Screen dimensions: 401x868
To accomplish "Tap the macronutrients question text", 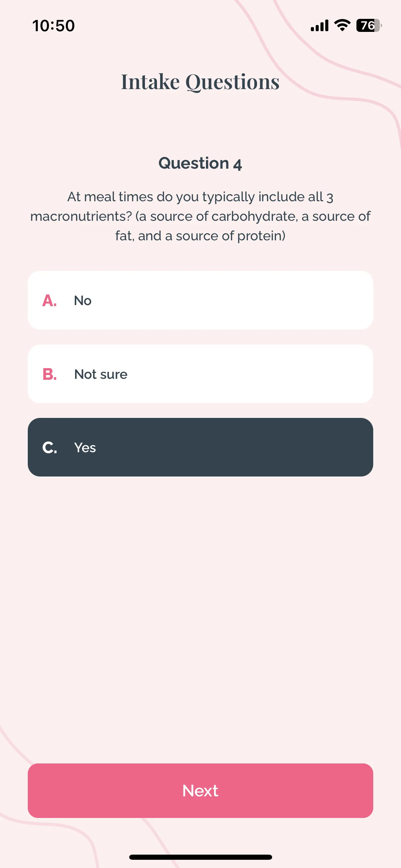I will point(200,216).
